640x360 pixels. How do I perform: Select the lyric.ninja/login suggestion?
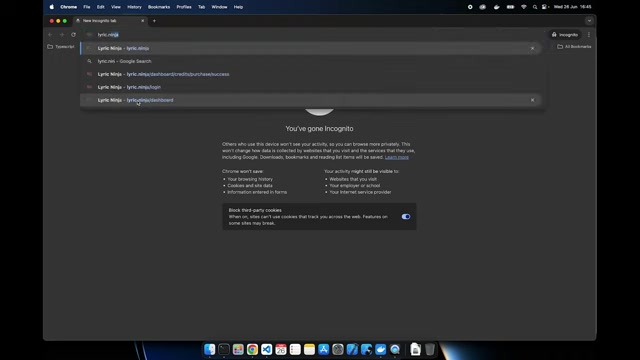pyautogui.click(x=310, y=87)
